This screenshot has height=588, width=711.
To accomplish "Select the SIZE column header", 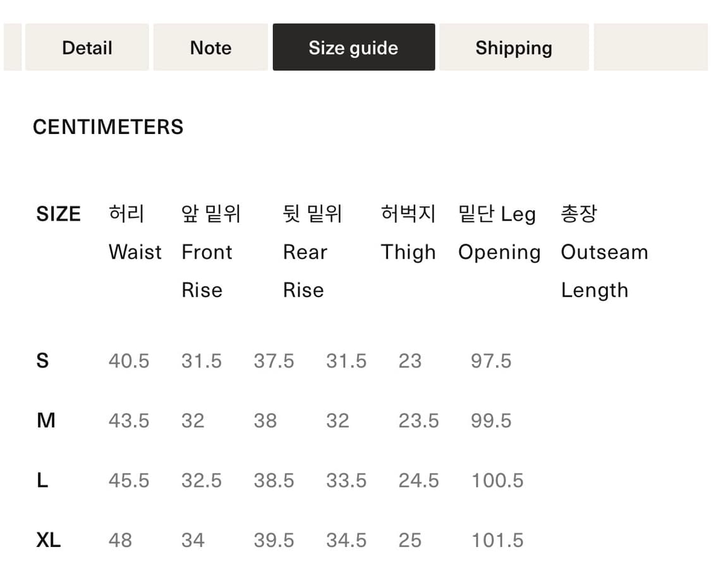I will (x=58, y=214).
